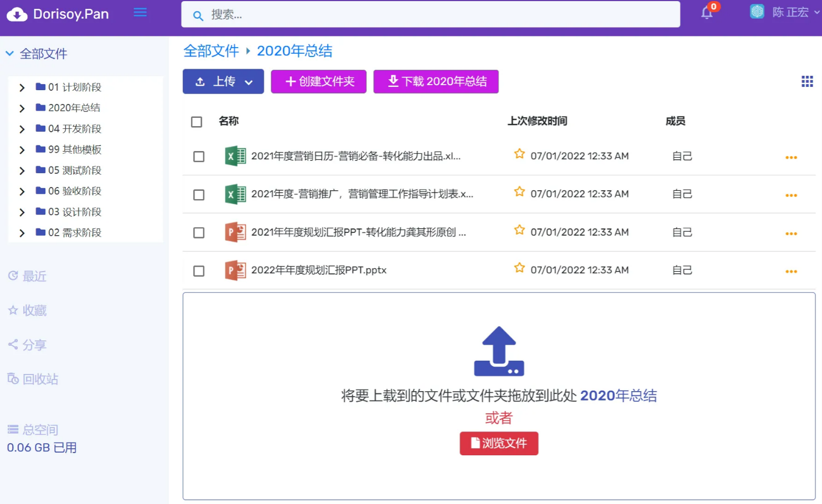Viewport: 822px width, 504px height.
Task: Select 全部文件 label in the sidebar
Action: pos(44,54)
